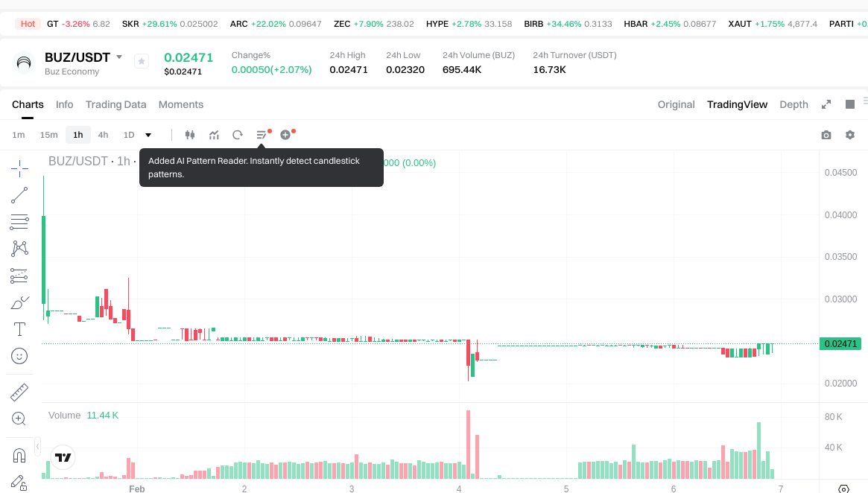Screen dimensions: 868x493
Task: Expand chart to fullscreen
Action: click(826, 104)
